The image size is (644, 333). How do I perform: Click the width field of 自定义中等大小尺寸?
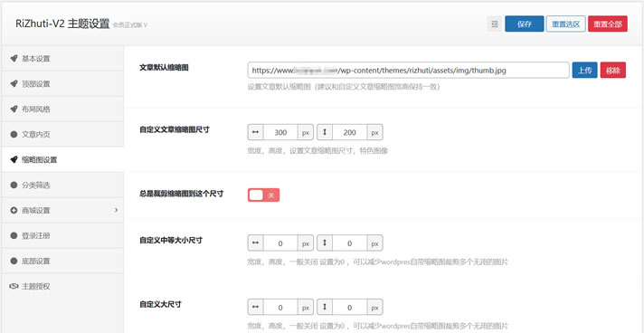[x=280, y=243]
